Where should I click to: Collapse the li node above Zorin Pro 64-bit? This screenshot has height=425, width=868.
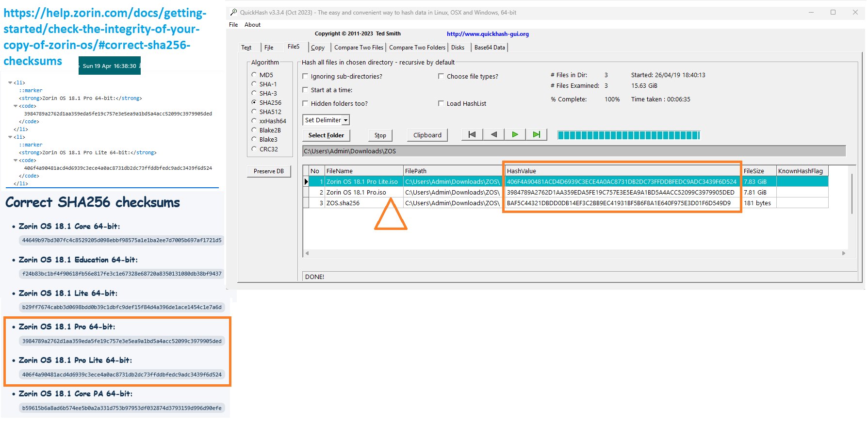(10, 83)
